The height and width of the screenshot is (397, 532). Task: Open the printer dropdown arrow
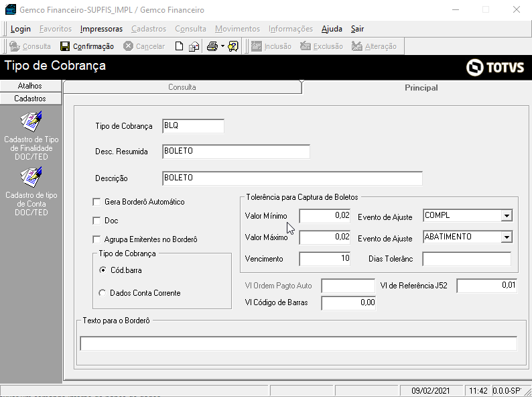222,46
